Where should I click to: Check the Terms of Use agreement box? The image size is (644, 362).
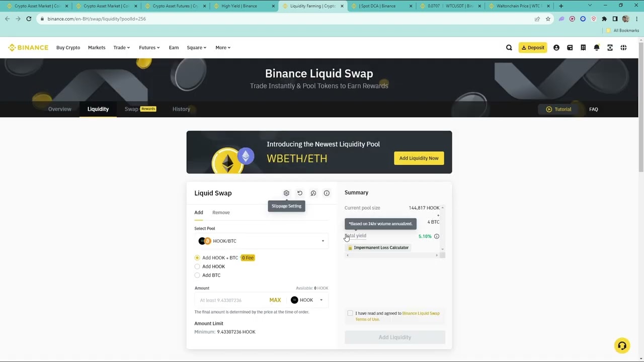point(350,313)
